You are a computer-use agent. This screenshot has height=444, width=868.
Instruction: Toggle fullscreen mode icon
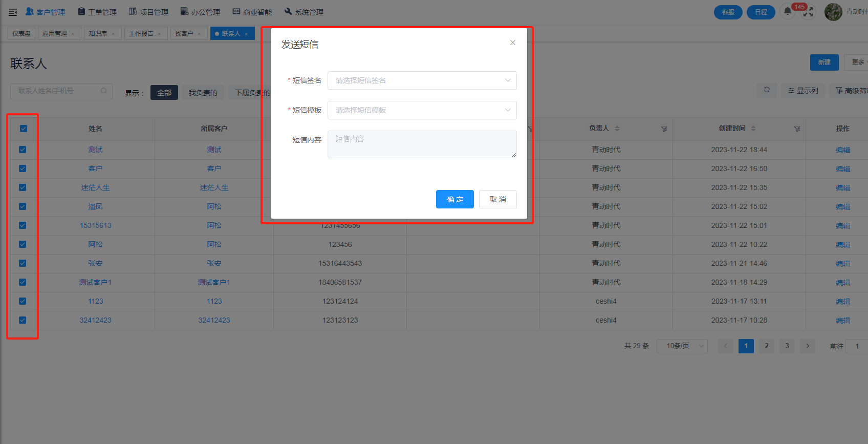808,13
